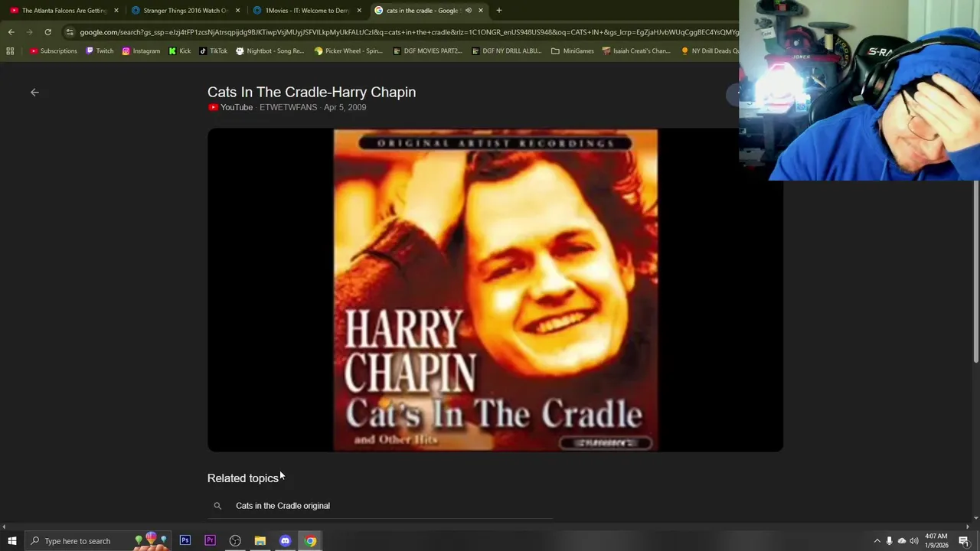Close The Atlanta Falcons tab
The width and height of the screenshot is (980, 551).
point(116,11)
